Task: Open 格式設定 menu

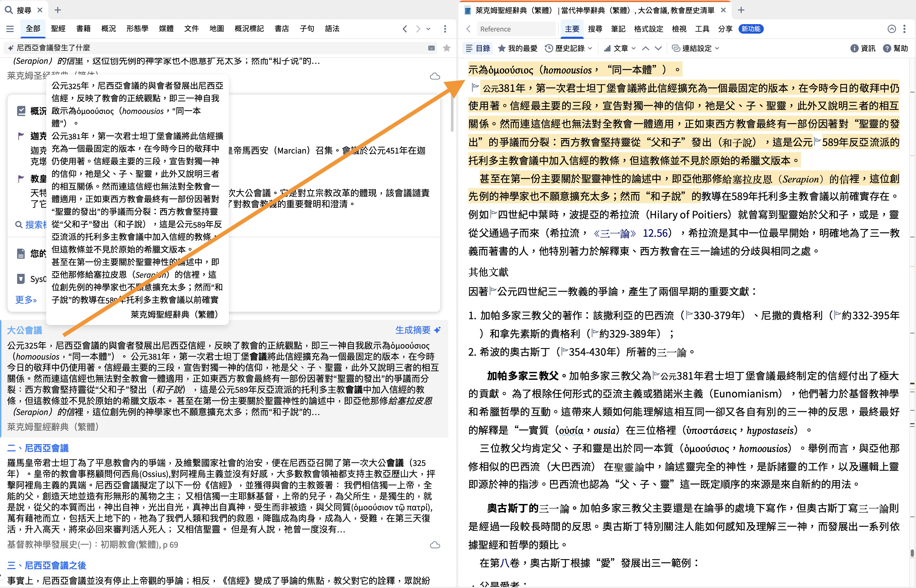Action: pyautogui.click(x=649, y=29)
